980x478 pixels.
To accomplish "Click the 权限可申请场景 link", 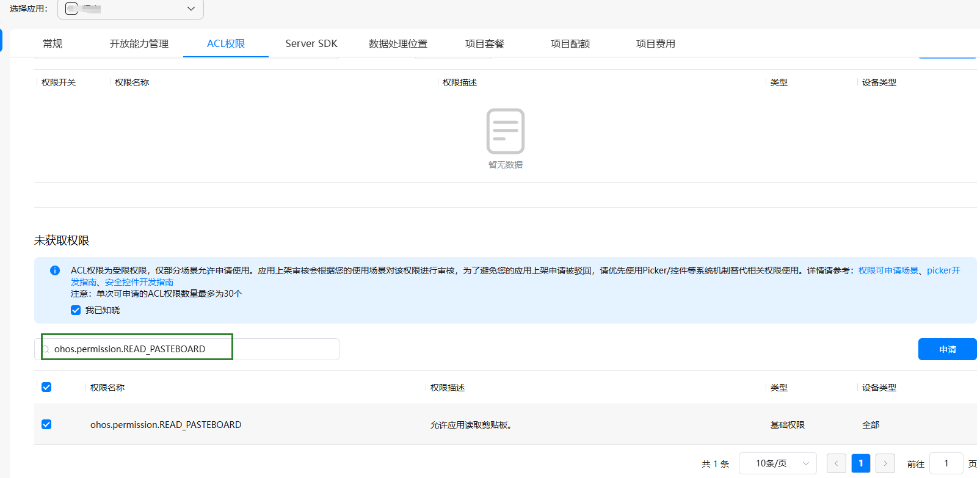I will coord(888,270).
